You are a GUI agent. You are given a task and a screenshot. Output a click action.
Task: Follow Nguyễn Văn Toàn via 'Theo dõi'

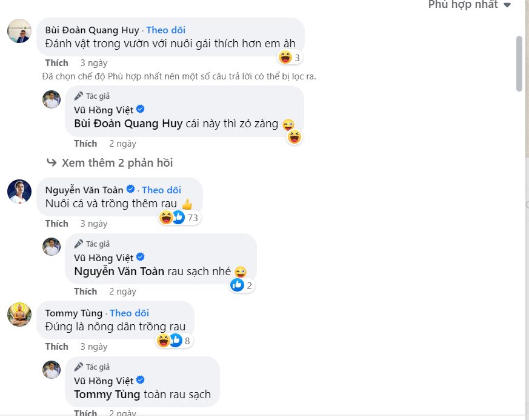click(161, 190)
